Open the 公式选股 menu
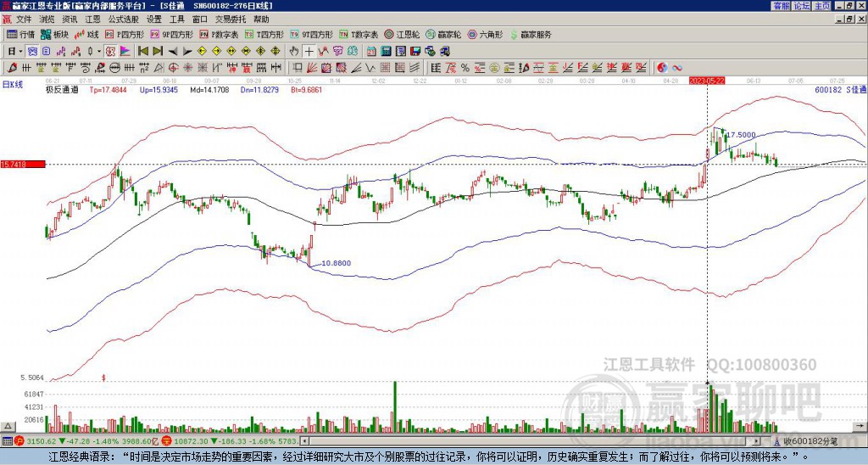The height and width of the screenshot is (465, 868). point(124,20)
